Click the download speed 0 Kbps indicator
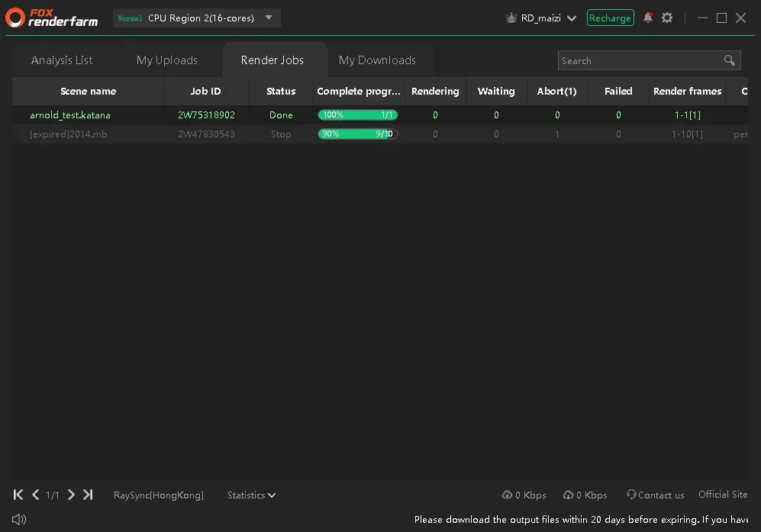 click(585, 495)
